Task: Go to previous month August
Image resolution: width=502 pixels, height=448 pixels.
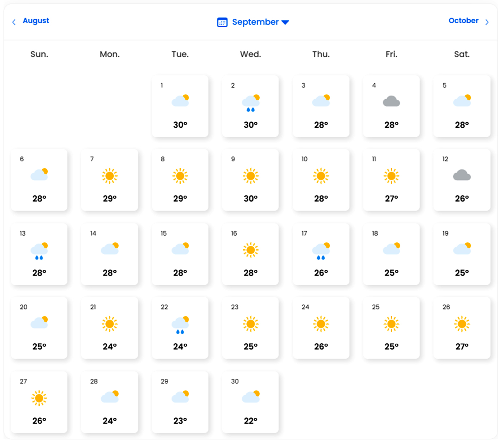Action: [36, 21]
